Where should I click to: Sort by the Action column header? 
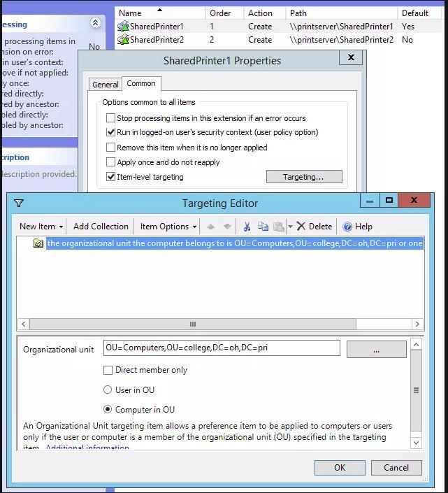click(x=264, y=13)
